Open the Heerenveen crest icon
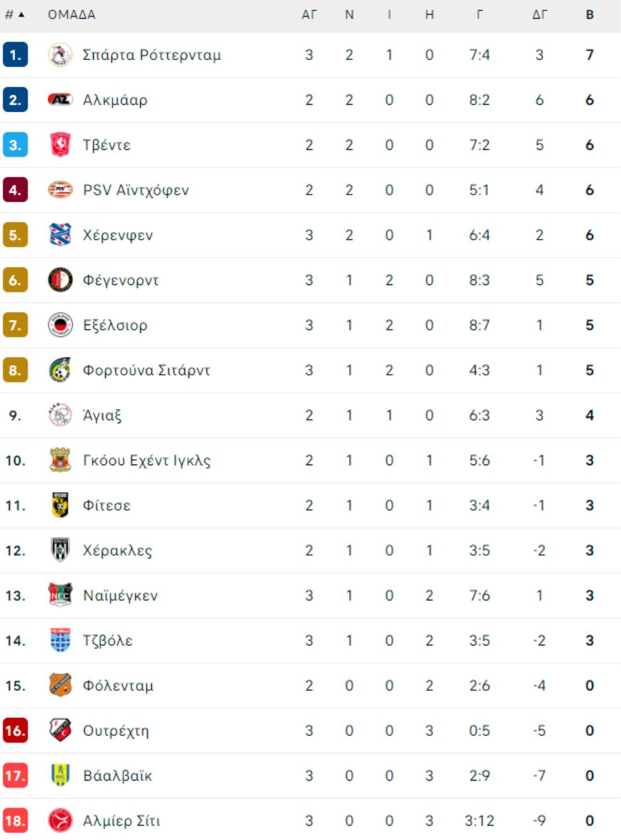Screen dimensions: 621x840 tap(60, 235)
